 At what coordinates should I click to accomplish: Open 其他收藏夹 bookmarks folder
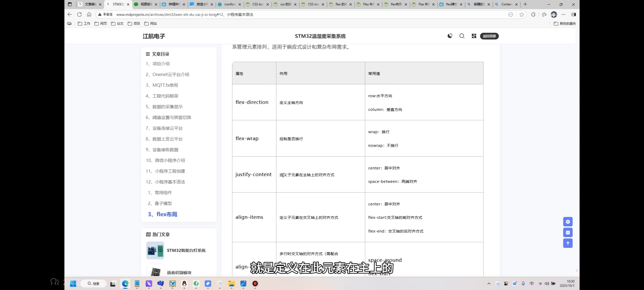coord(565,23)
